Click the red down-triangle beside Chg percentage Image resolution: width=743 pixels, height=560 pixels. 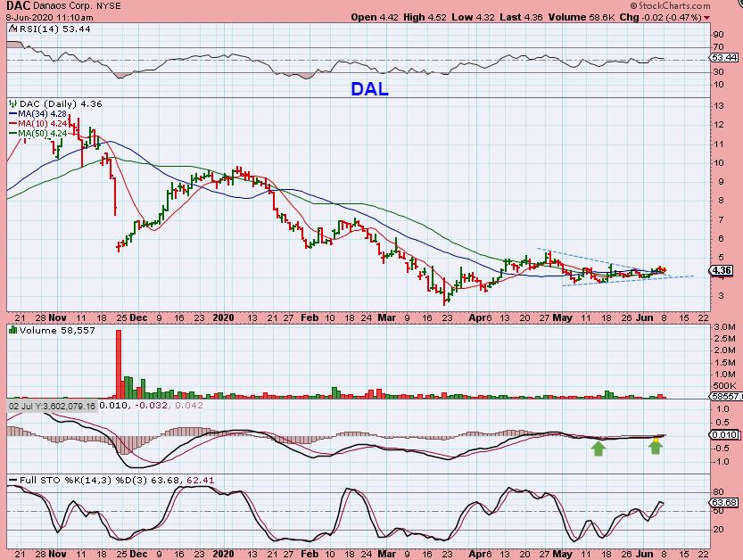(707, 18)
